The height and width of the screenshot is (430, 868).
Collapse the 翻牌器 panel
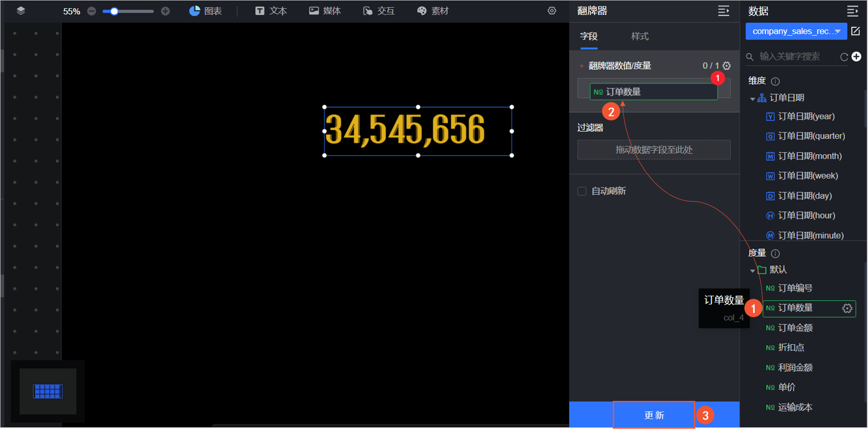coord(723,11)
